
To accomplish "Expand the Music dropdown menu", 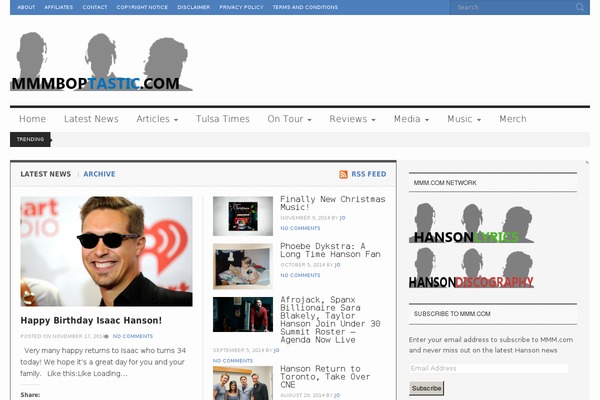I will coord(464,119).
